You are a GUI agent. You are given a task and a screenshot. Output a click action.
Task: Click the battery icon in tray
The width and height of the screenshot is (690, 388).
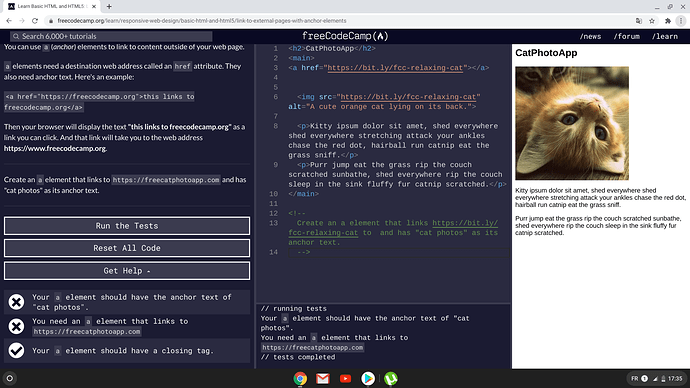click(x=663, y=379)
